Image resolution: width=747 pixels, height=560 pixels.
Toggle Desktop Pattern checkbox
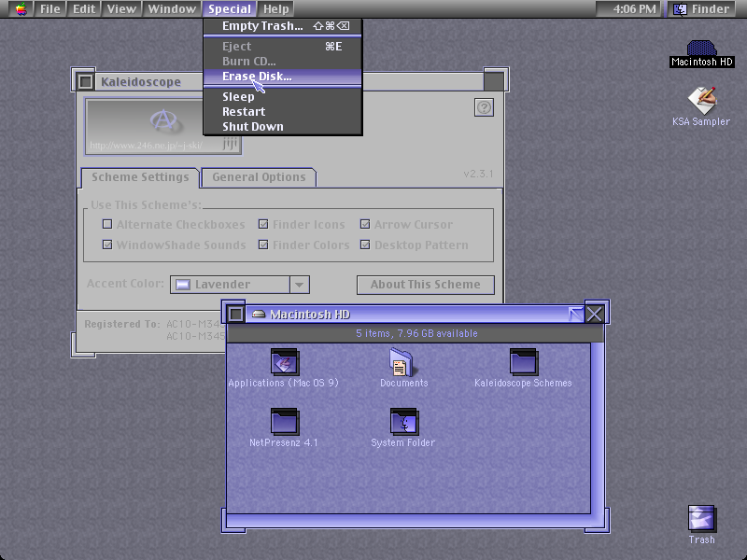[x=365, y=245]
